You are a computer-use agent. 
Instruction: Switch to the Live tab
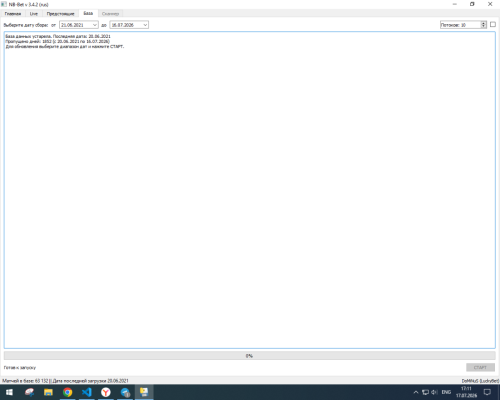(x=34, y=14)
